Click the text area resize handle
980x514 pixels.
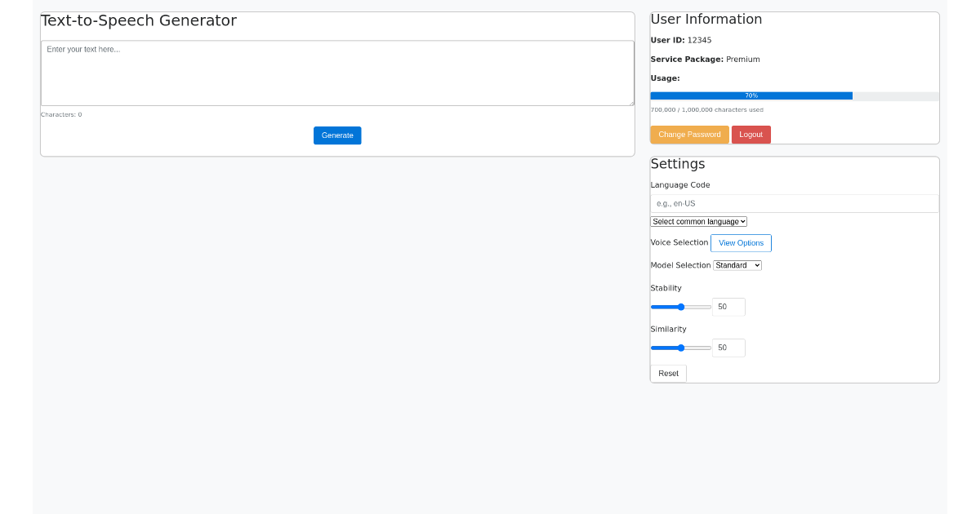tap(630, 102)
